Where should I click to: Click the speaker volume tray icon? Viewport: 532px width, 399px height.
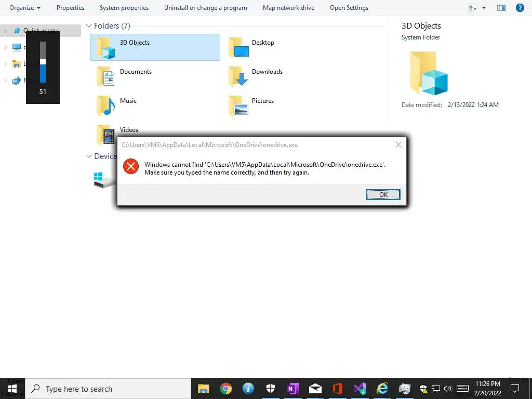[x=448, y=389]
